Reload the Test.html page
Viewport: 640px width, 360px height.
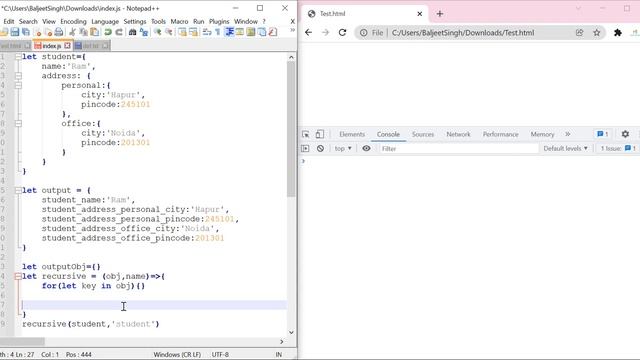pyautogui.click(x=342, y=33)
